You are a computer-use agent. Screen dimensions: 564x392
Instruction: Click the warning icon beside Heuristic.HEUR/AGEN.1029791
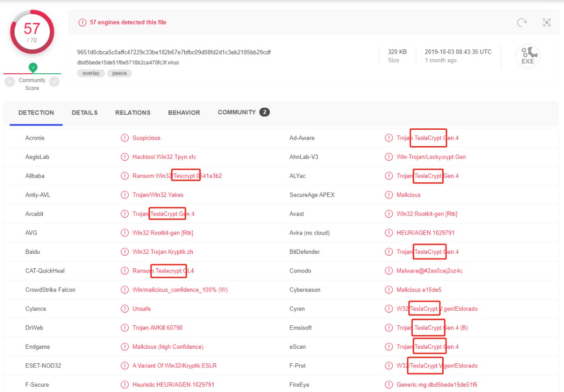click(x=125, y=384)
